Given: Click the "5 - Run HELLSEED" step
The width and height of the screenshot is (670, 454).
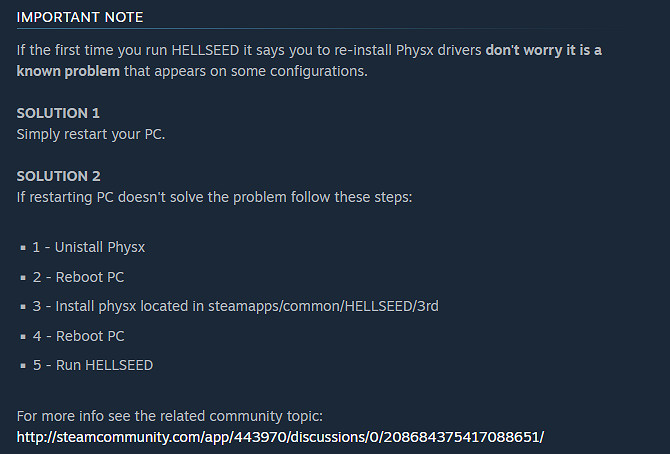Looking at the screenshot, I should [x=93, y=365].
